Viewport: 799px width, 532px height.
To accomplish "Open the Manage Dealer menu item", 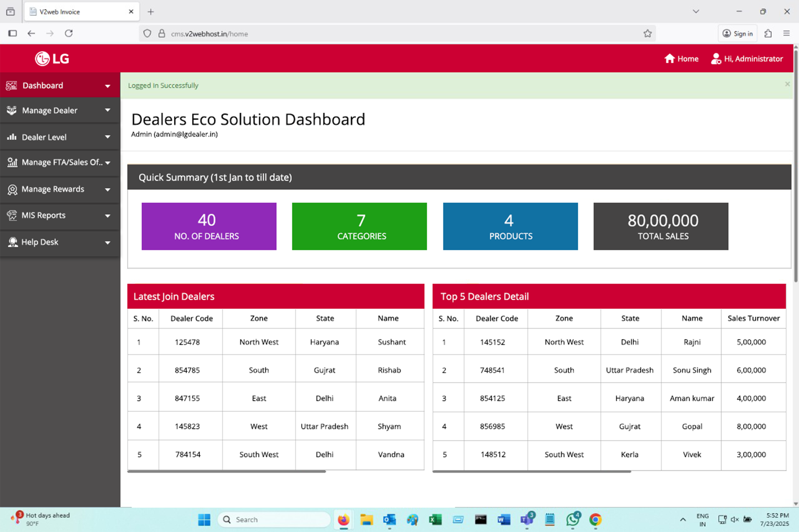I will coord(50,110).
